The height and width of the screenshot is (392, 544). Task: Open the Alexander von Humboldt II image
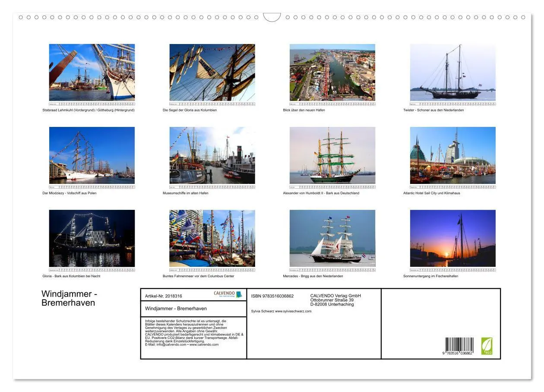(332, 156)
